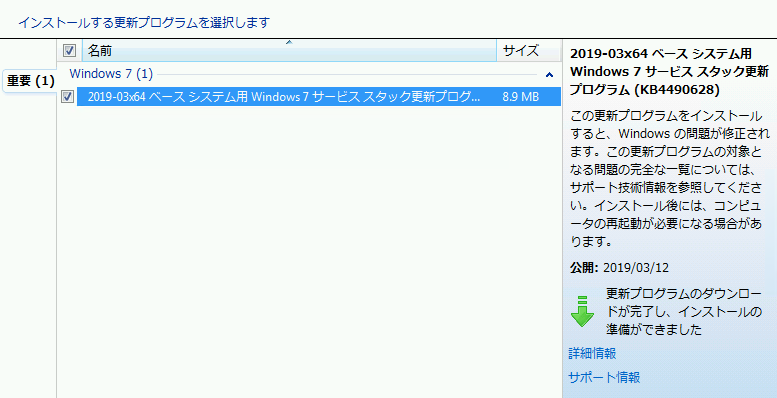Image resolution: width=777 pixels, height=398 pixels.
Task: Click the 公開: 2019/03/12 date text
Action: (x=619, y=268)
